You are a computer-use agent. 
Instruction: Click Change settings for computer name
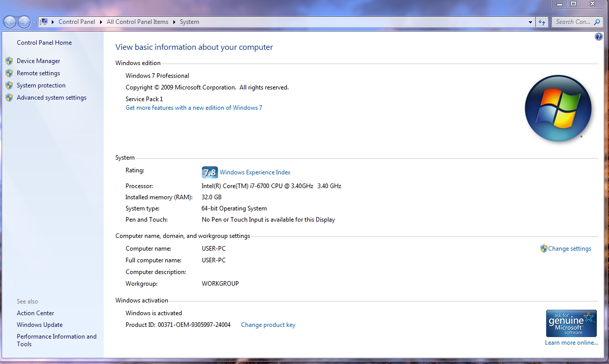[569, 249]
